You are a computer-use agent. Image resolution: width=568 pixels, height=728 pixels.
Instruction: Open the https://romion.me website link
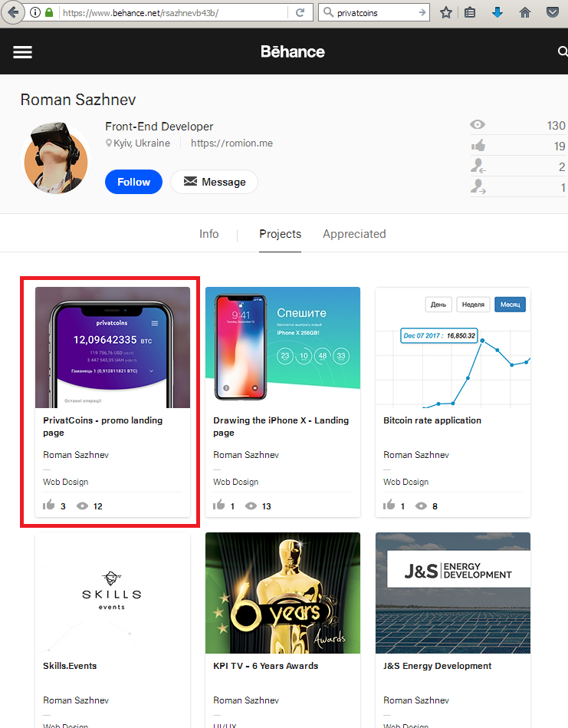click(231, 143)
